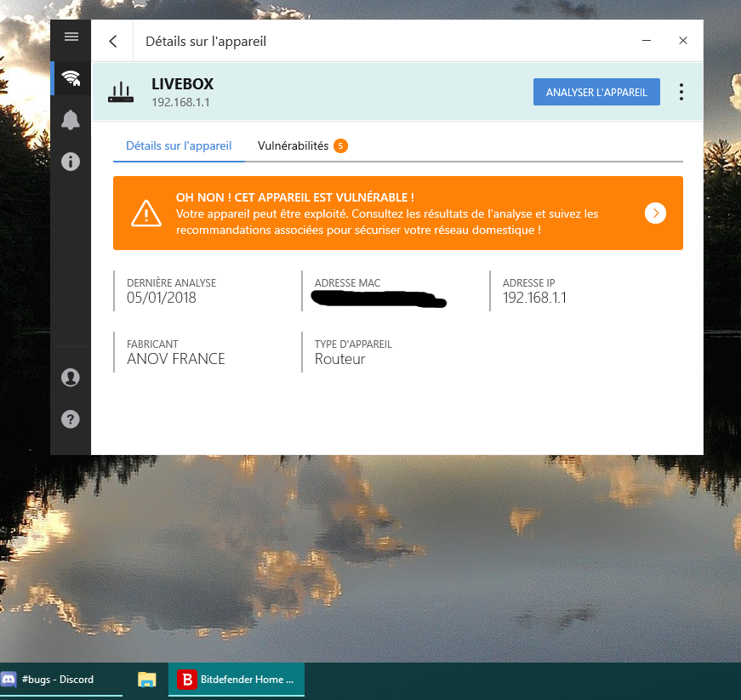Image resolution: width=741 pixels, height=700 pixels.
Task: Open the hamburger menu in sidebar
Action: (71, 37)
